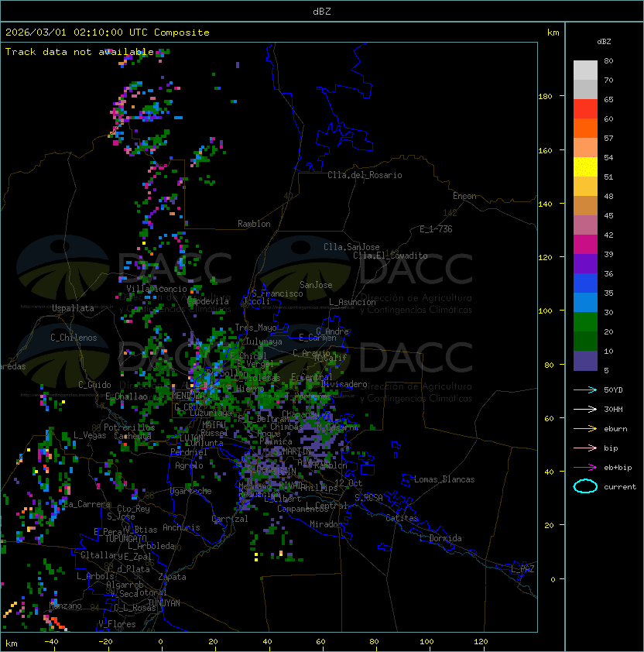The image size is (644, 652).
Task: Click the 'Algarrob' map label
Action: (125, 585)
